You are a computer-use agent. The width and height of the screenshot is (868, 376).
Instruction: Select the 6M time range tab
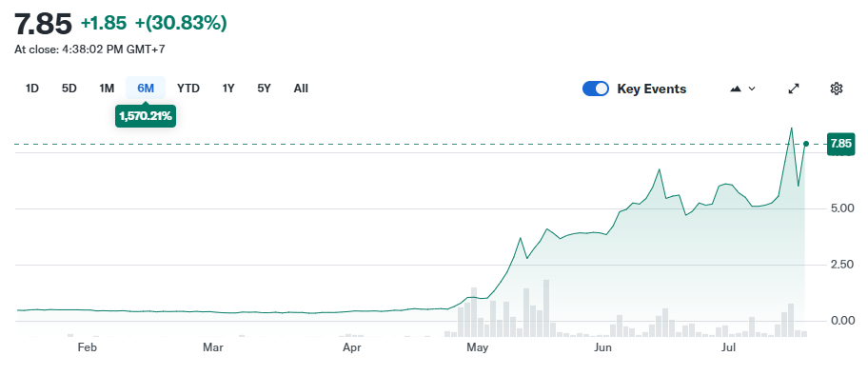point(146,88)
